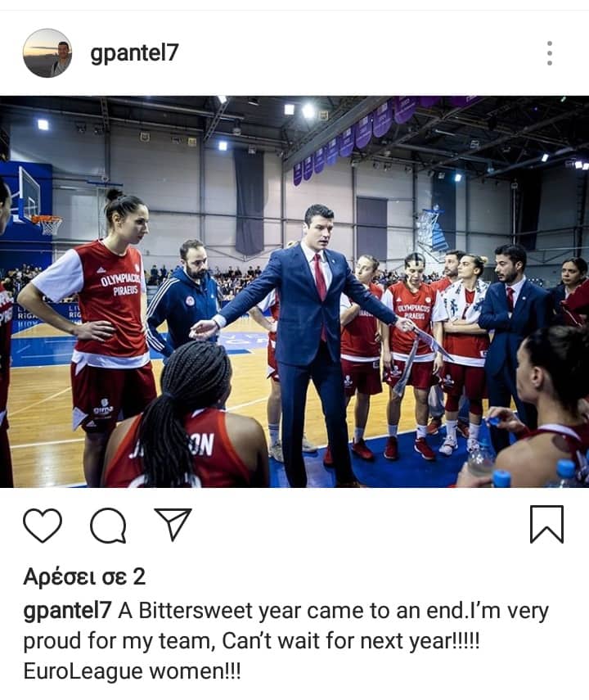Screen dimensions: 589x700
Task: Tap the 'EuroLeague women!!!' caption line
Action: (132, 671)
